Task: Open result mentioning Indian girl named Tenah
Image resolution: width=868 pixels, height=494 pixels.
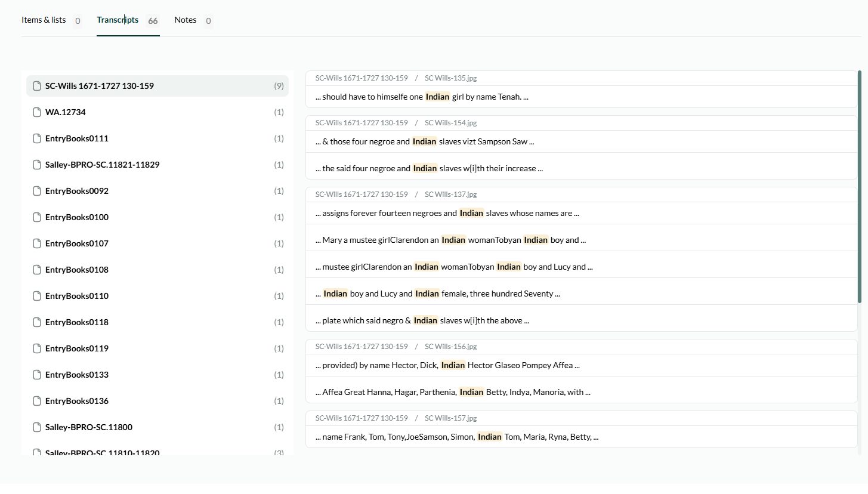Action: click(422, 97)
